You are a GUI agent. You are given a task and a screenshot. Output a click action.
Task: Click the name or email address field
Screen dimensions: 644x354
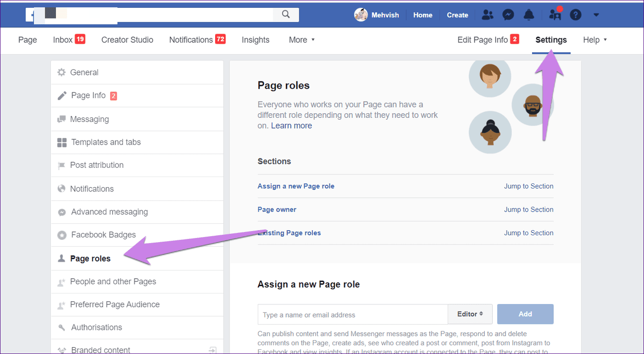(353, 314)
